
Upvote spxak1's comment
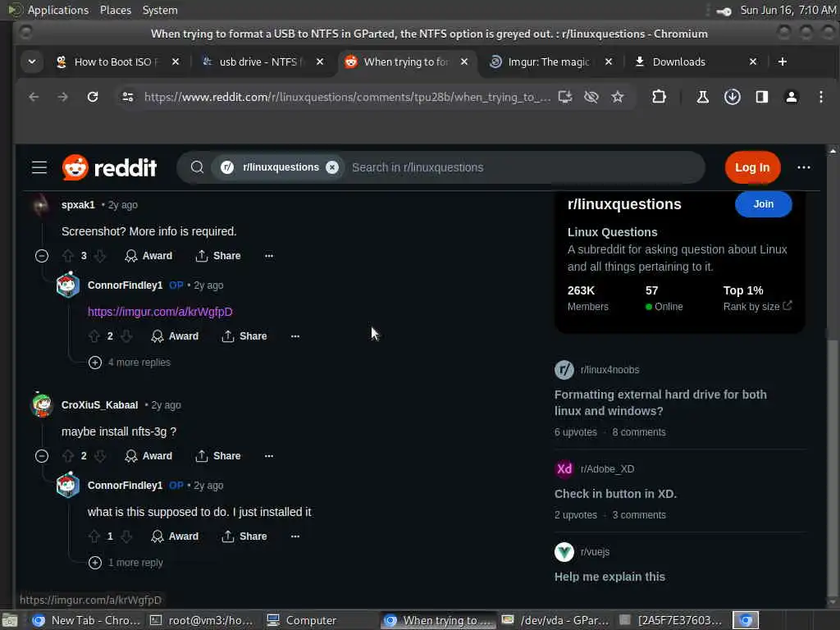[67, 256]
